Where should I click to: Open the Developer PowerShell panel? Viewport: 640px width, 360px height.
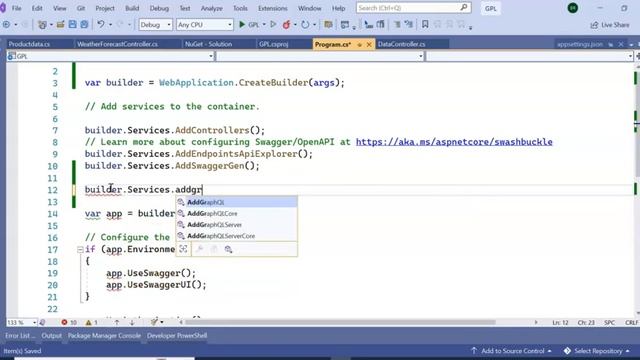click(x=177, y=336)
